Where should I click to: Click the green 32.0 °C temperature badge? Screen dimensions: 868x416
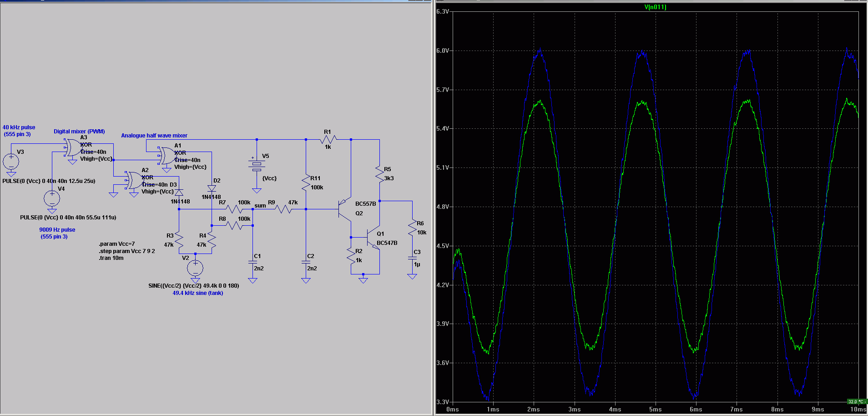click(x=856, y=401)
